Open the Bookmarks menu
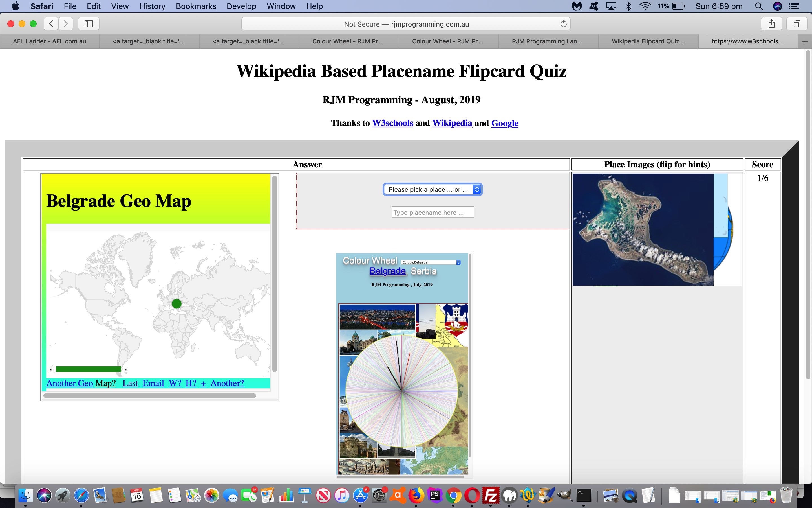The image size is (812, 508). (196, 6)
